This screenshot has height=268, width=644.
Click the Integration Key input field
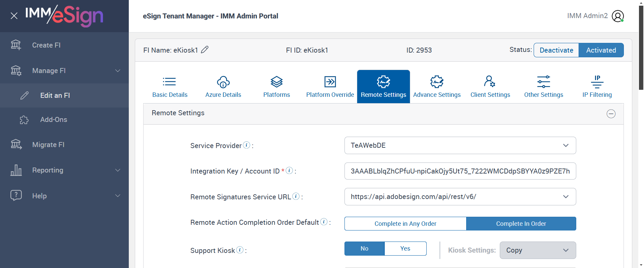pyautogui.click(x=460, y=171)
